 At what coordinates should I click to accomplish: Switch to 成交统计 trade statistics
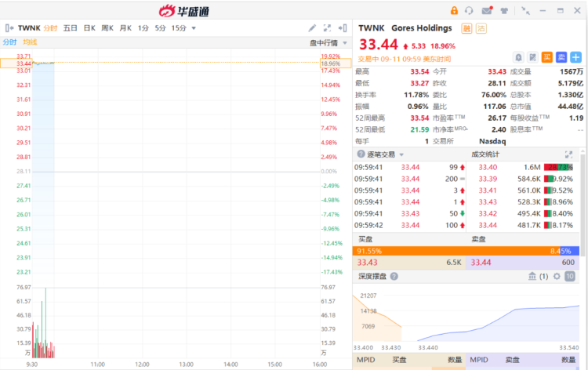(485, 154)
